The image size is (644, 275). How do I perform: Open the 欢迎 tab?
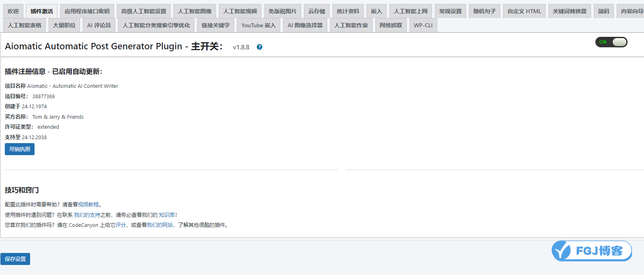pos(13,11)
